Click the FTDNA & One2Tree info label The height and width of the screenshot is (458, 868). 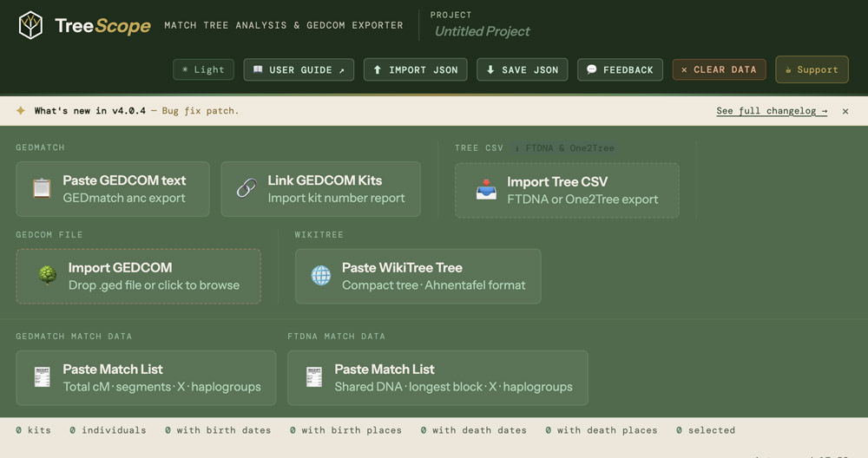[565, 148]
